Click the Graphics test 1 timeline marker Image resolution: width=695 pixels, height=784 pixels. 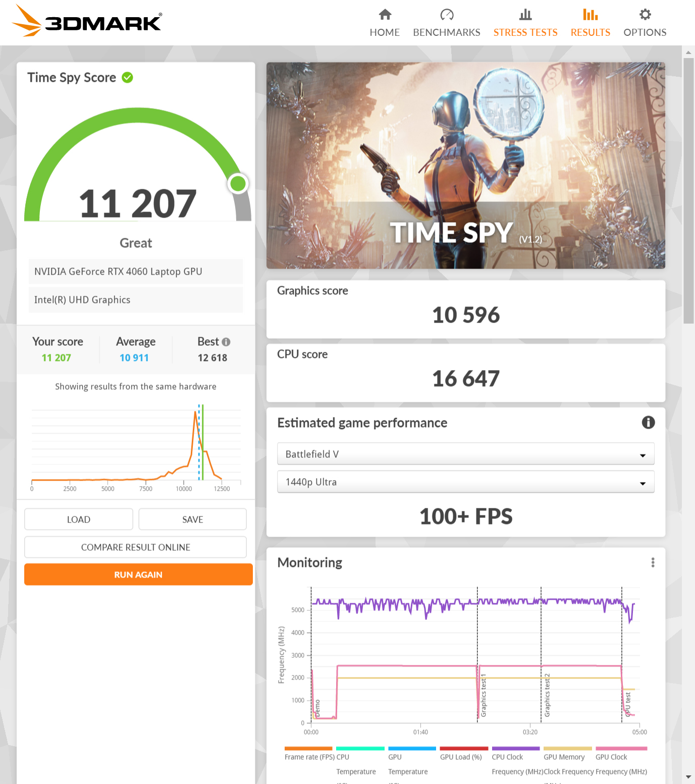point(484,695)
